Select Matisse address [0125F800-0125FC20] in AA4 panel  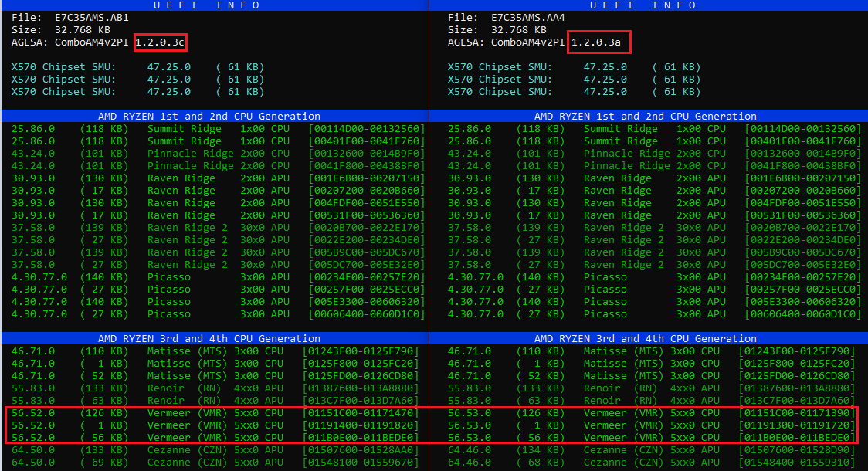[797, 364]
